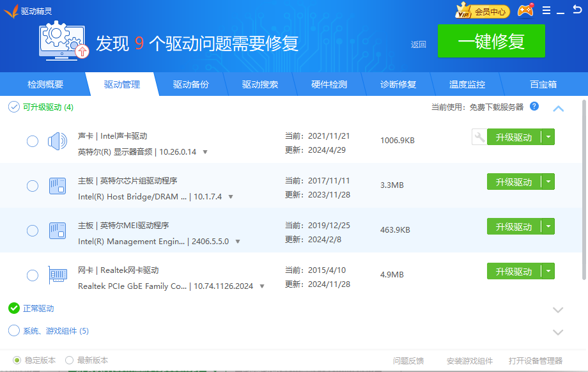
Task: Open dropdown arrow beside 网卡 升级驱动 button
Action: [x=548, y=271]
